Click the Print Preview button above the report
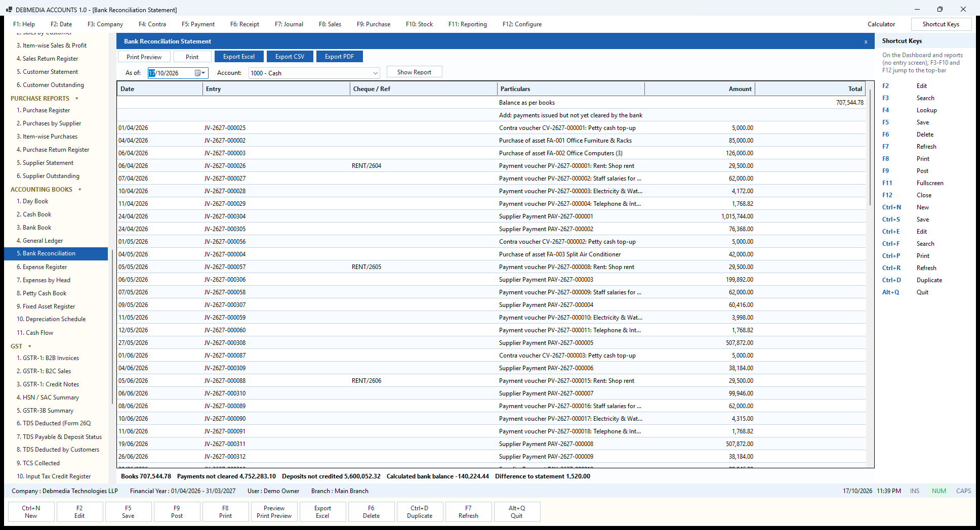This screenshot has width=980, height=530. (144, 57)
